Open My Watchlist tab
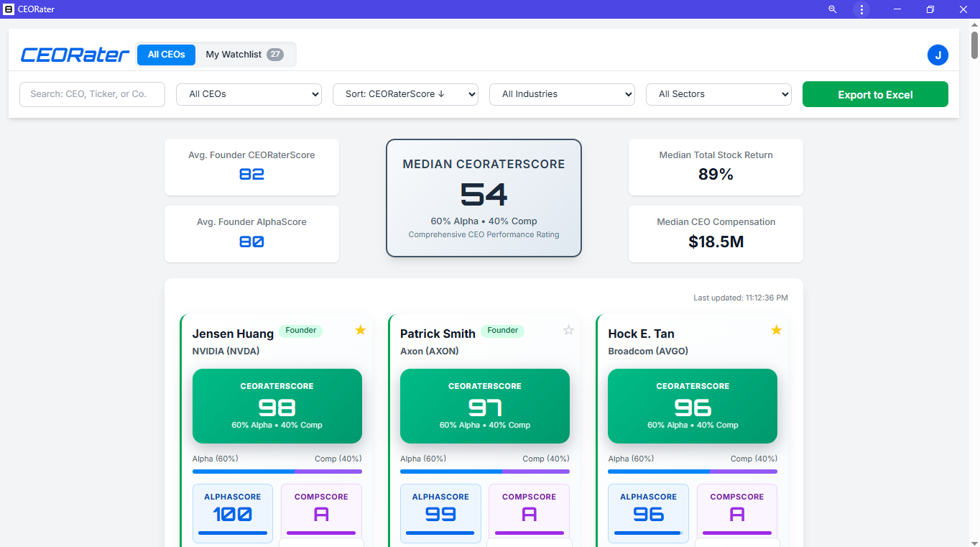The height and width of the screenshot is (547, 980). click(x=244, y=55)
